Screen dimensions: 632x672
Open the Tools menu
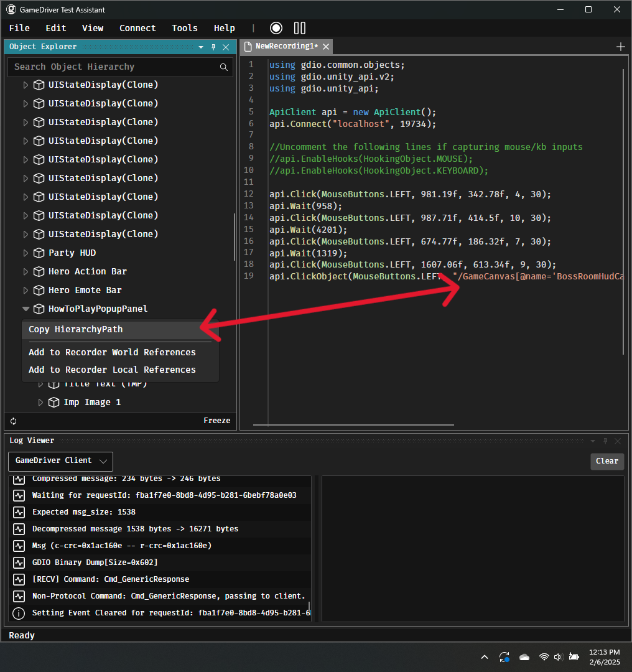point(184,28)
